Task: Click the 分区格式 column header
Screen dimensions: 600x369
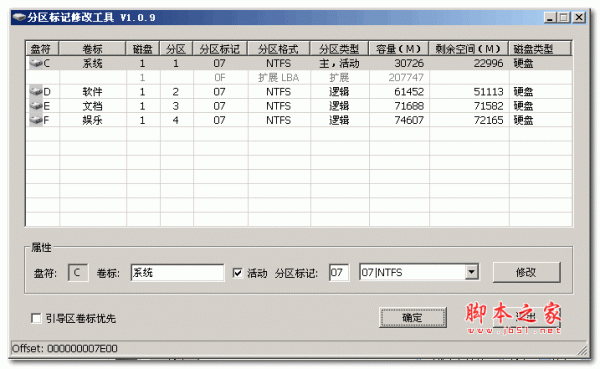Action: (x=279, y=49)
